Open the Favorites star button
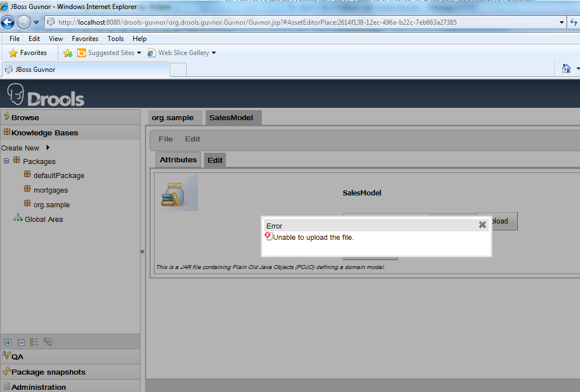580x392 pixels. pyautogui.click(x=28, y=53)
